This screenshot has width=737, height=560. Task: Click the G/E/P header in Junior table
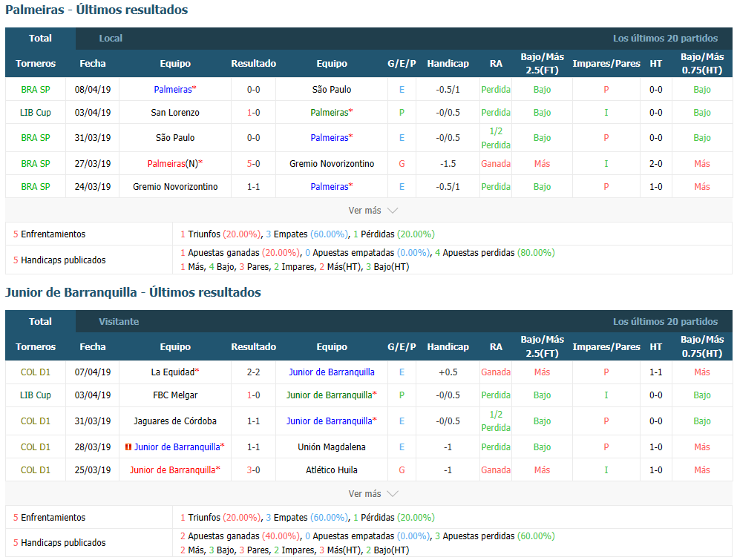point(402,346)
